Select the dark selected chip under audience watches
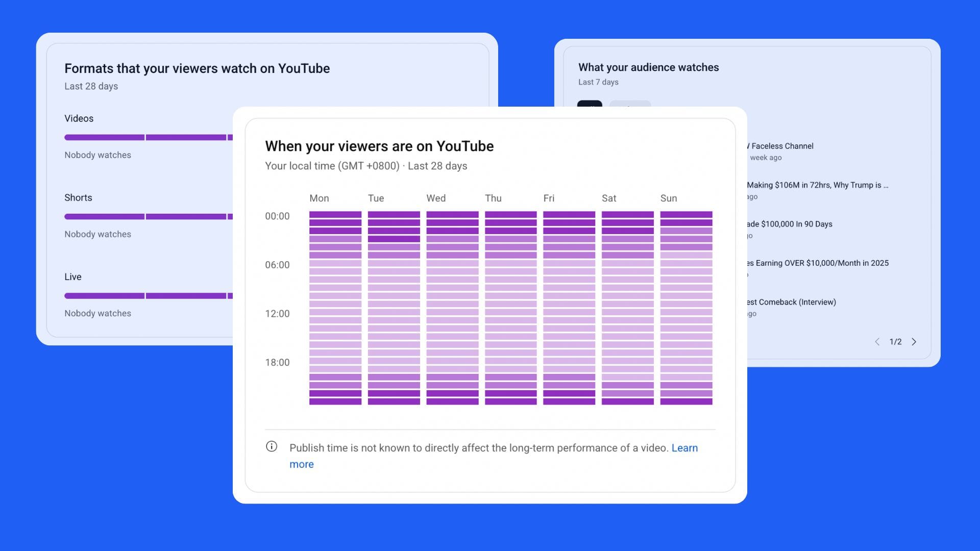This screenshot has height=551, width=980. pos(590,104)
